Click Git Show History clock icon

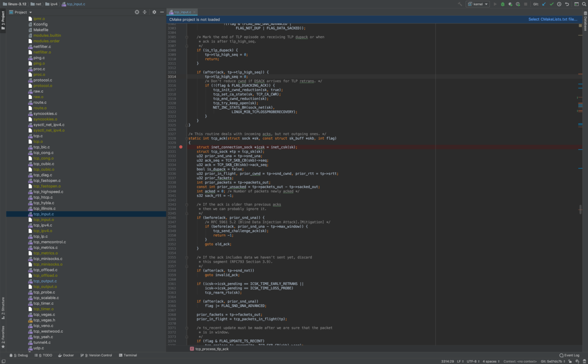pos(559,4)
